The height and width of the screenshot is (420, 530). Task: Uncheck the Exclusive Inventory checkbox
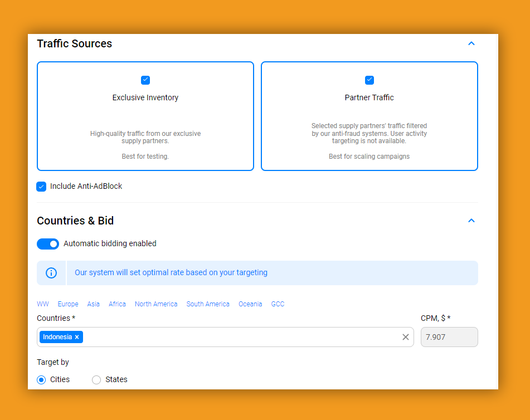145,80
